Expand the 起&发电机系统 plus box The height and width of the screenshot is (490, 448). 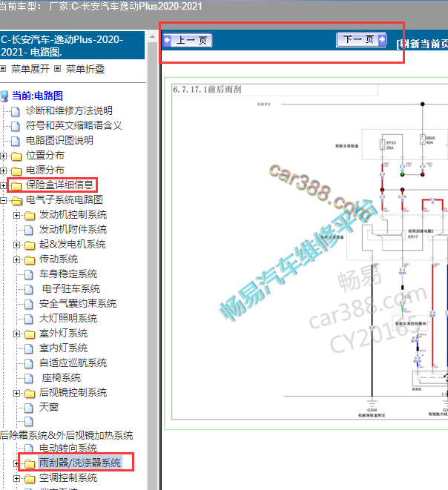[x=16, y=245]
